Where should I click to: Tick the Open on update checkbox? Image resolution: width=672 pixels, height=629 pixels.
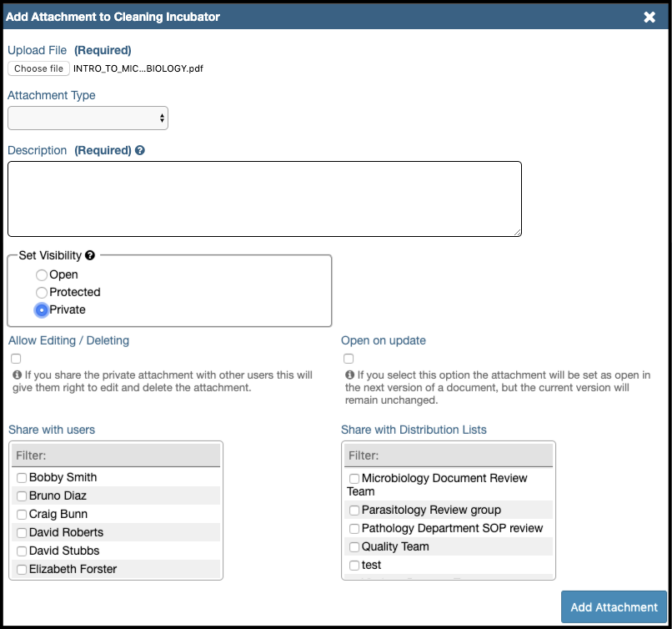click(349, 359)
